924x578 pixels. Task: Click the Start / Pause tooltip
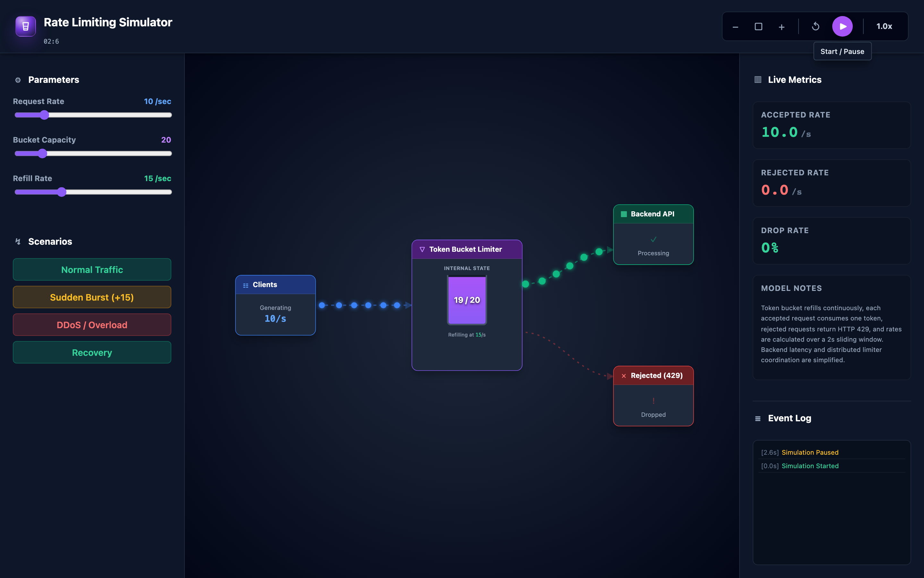(x=842, y=51)
